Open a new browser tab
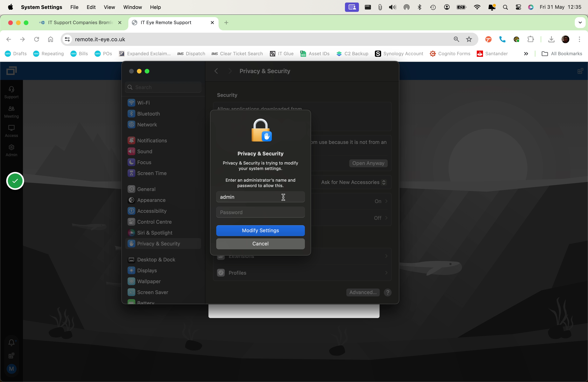The height and width of the screenshot is (382, 588). pyautogui.click(x=226, y=23)
